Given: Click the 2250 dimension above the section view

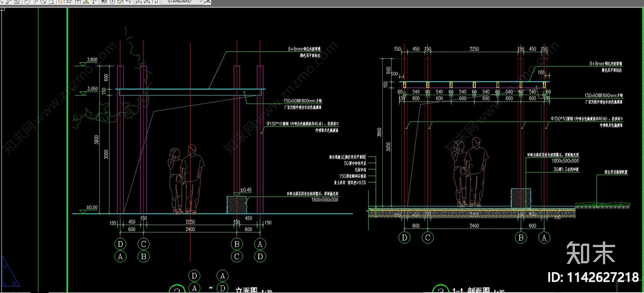Looking at the screenshot, I should (474, 49).
